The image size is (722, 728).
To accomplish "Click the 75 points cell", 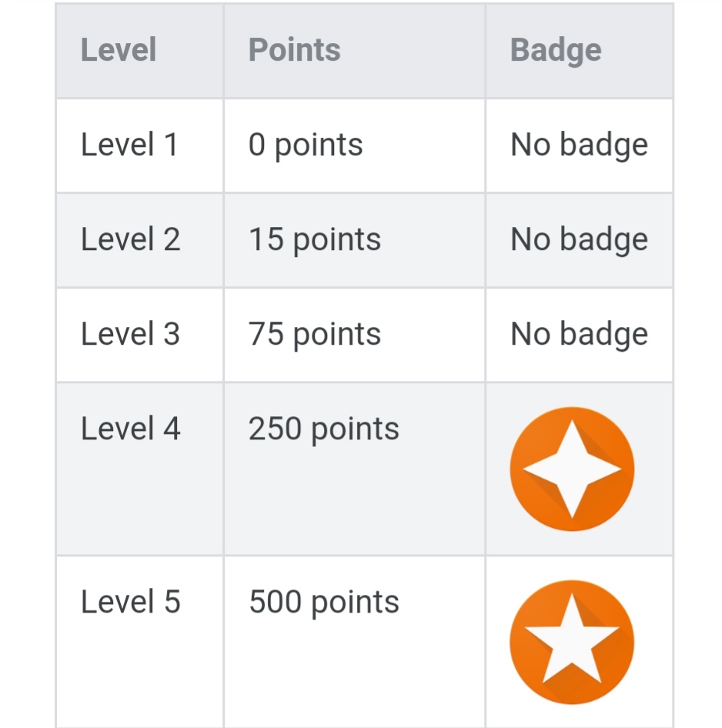I will (x=354, y=335).
